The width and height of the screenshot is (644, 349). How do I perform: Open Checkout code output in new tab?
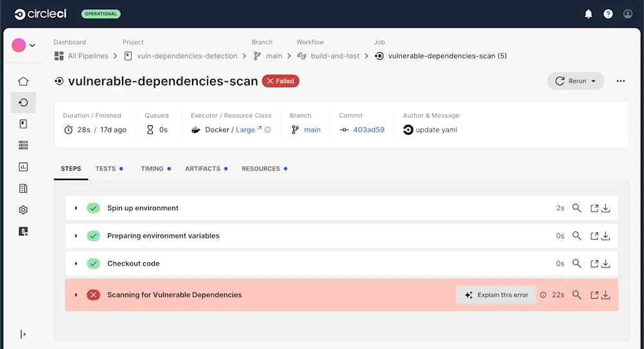click(x=595, y=264)
